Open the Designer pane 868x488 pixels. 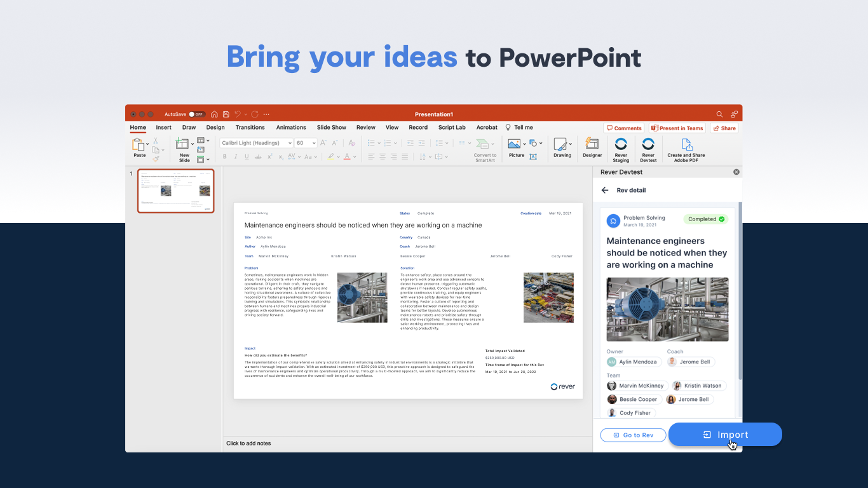click(x=592, y=147)
